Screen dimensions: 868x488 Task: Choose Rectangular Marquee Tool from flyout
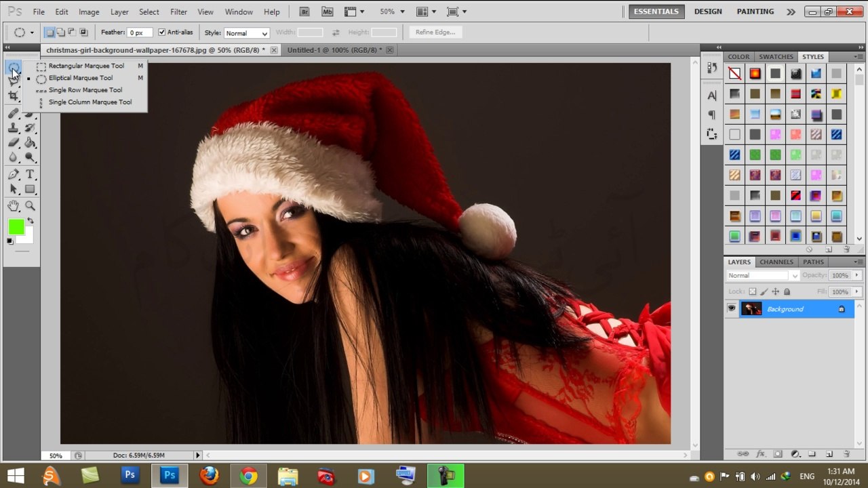(x=85, y=66)
